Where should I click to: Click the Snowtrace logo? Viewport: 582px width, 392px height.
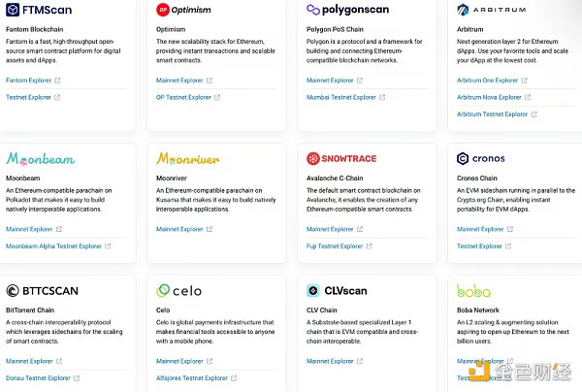341,158
